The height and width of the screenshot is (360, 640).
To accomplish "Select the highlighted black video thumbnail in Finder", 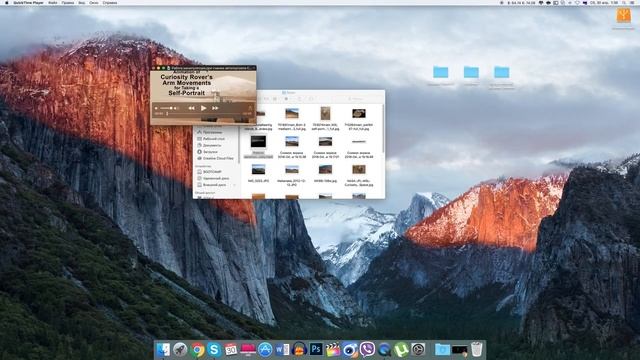I will coord(258,142).
